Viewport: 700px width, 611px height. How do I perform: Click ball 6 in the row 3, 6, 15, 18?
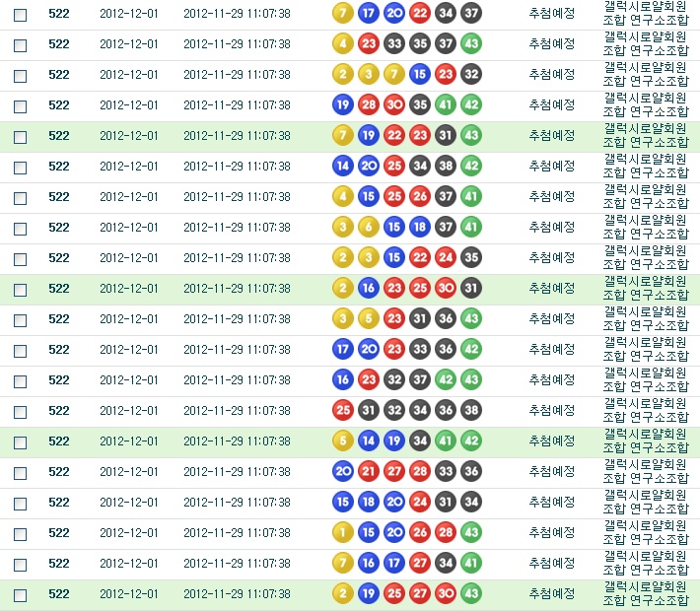(369, 227)
